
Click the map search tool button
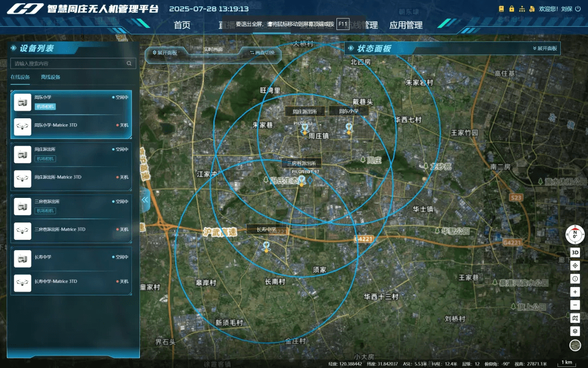coord(575,318)
